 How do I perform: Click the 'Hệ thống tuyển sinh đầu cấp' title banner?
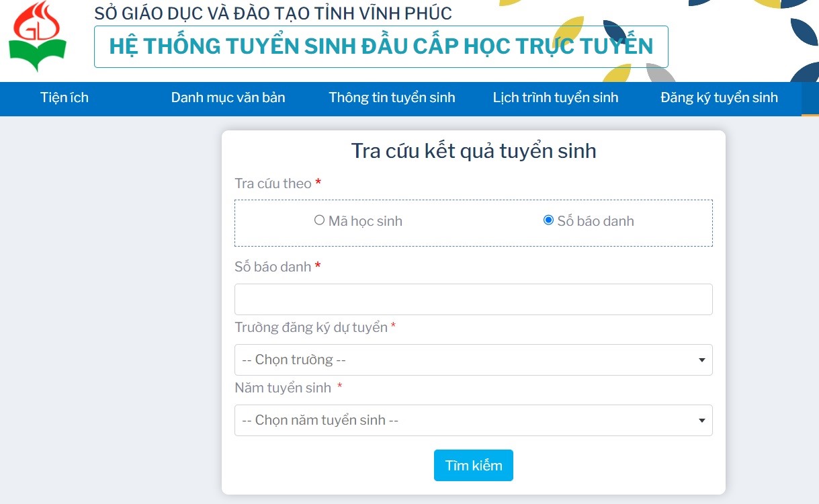(x=381, y=46)
